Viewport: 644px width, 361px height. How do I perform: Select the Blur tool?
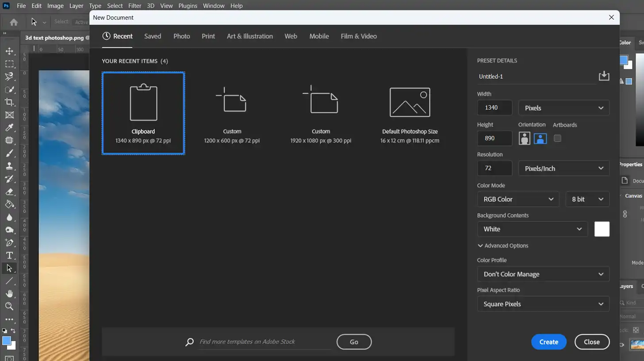point(9,217)
